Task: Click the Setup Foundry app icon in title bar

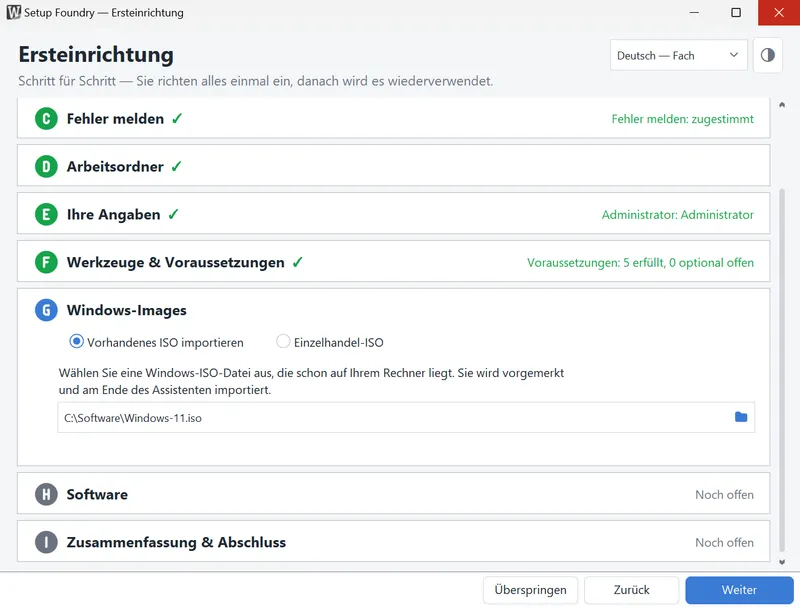Action: (13, 12)
